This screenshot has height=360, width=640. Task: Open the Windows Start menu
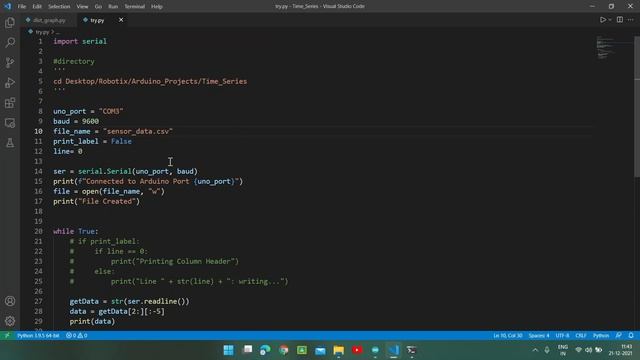pos(229,350)
